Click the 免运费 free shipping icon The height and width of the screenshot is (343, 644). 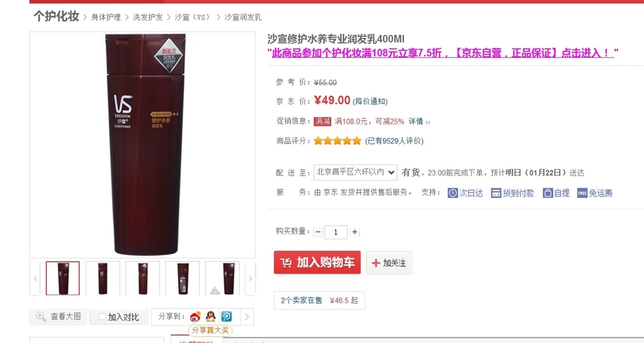[582, 193]
